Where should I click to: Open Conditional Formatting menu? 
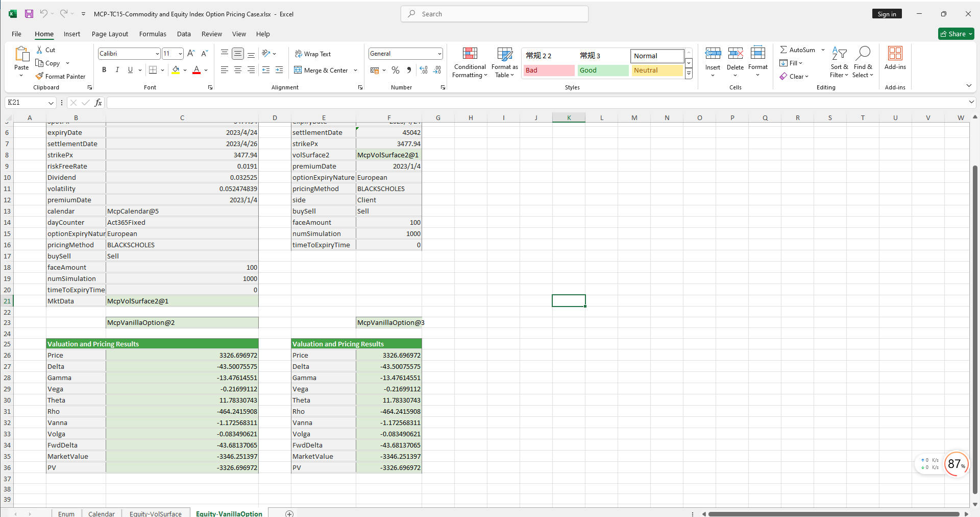click(470, 62)
